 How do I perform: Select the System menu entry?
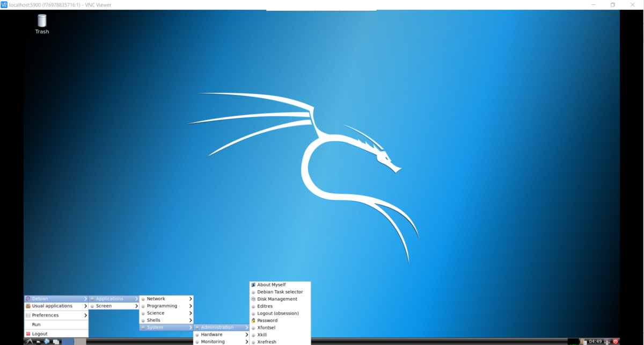[166, 327]
